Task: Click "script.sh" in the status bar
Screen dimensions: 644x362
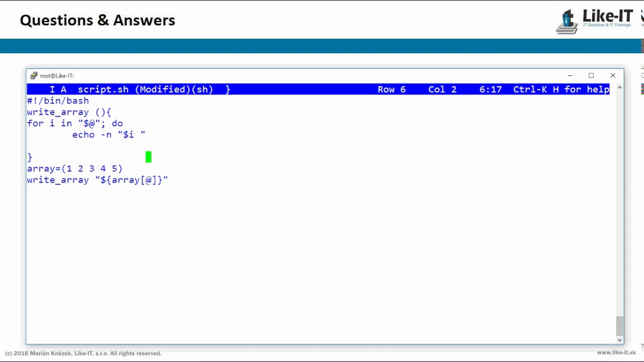Action: 103,89
